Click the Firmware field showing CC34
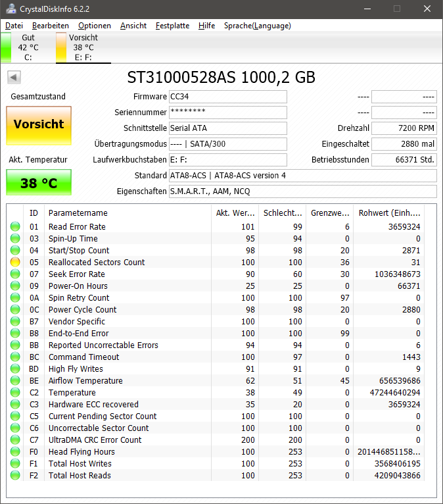443x504 pixels. click(228, 97)
